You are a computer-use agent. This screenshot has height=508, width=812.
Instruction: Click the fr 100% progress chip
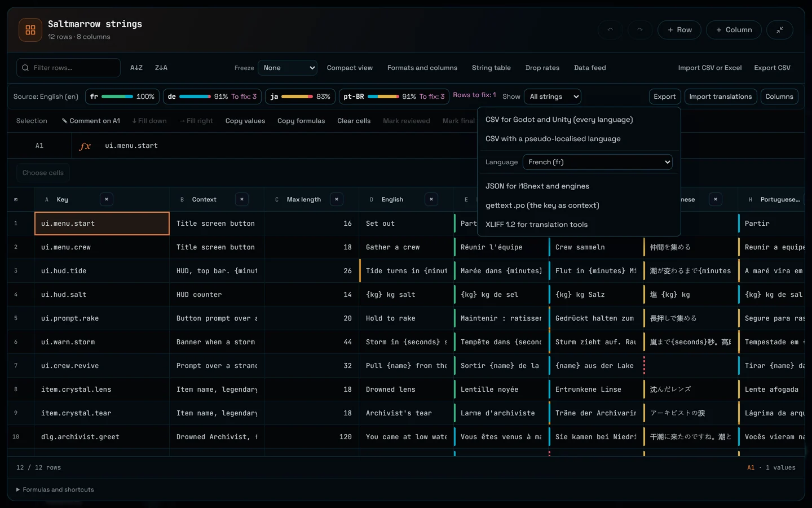click(x=122, y=97)
